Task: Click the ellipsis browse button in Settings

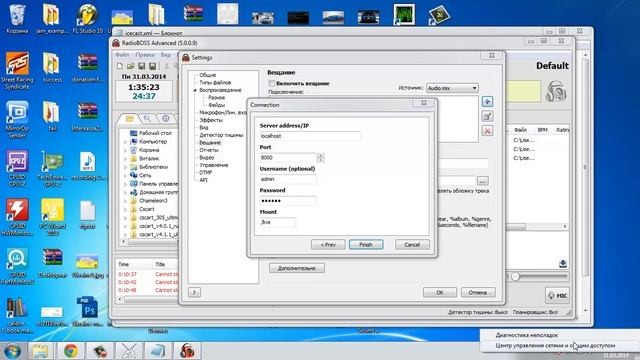Action: (482, 180)
